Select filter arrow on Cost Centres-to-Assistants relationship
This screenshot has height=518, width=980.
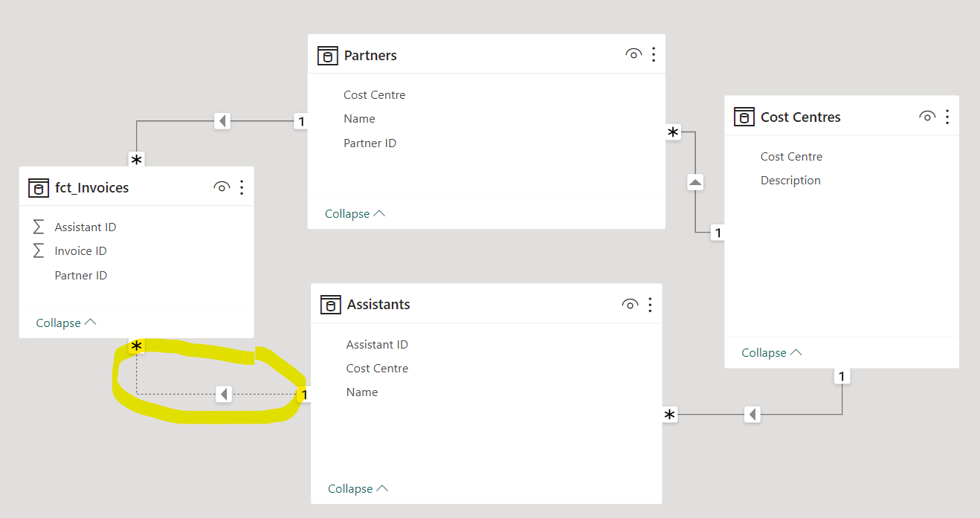752,414
